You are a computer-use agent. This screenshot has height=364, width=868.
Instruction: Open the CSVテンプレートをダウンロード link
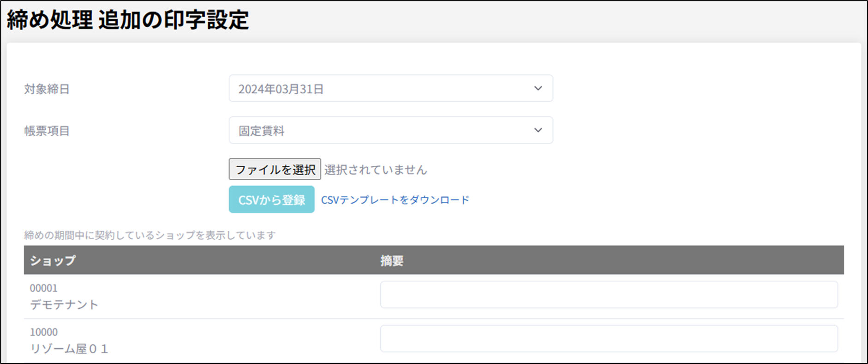coord(395,200)
